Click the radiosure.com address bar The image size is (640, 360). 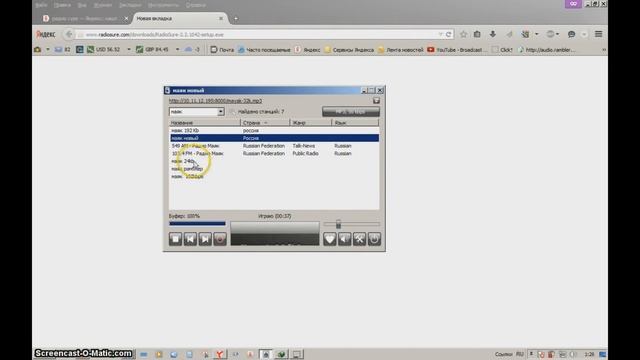261,35
